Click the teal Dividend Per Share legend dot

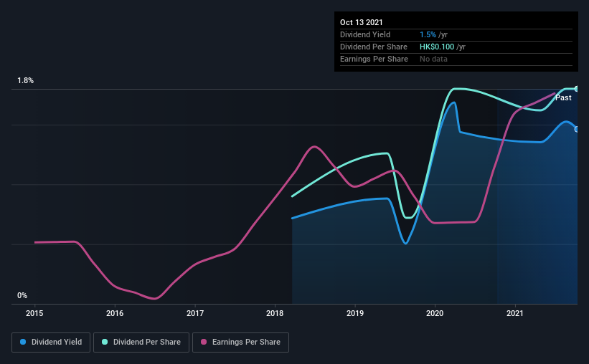pos(105,342)
